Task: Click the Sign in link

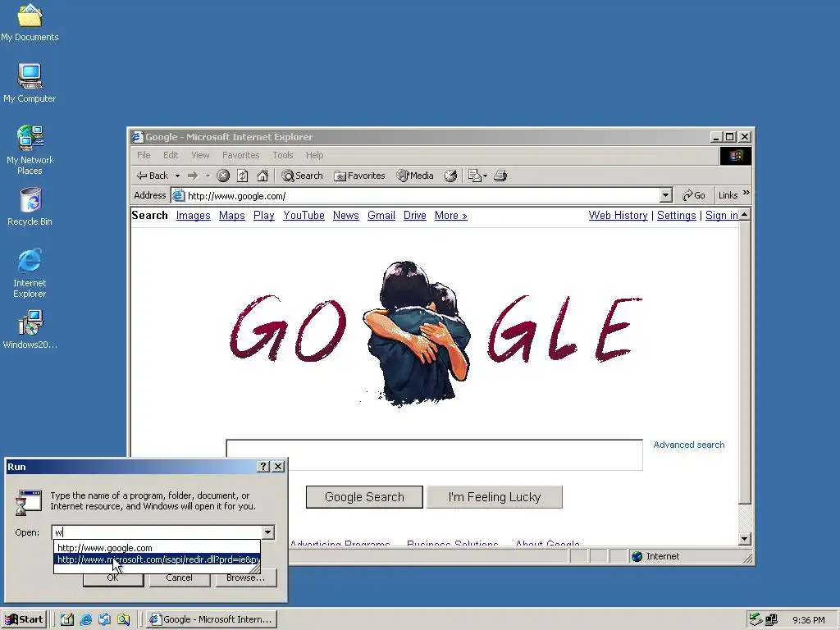Action: (x=722, y=216)
